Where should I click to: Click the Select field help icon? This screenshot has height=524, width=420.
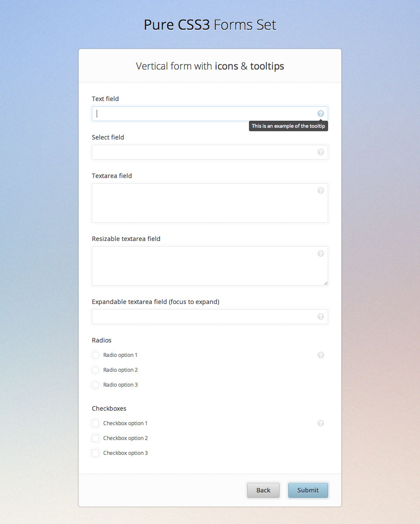(321, 152)
